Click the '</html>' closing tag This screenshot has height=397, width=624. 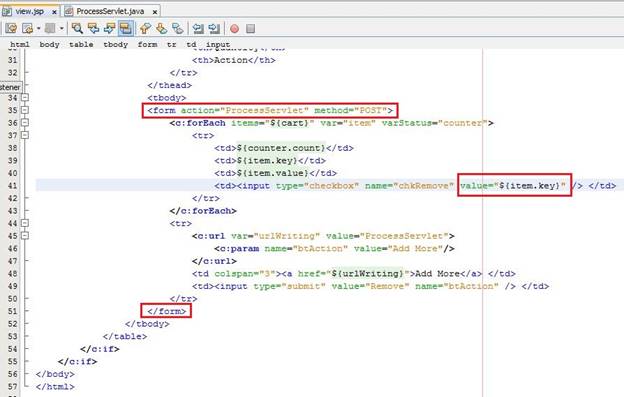point(55,387)
